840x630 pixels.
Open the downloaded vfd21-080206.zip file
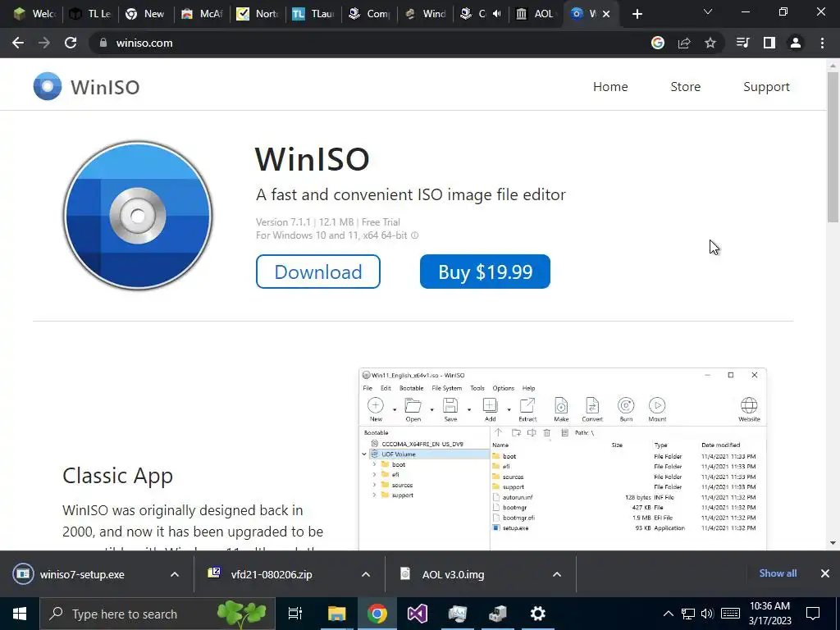pyautogui.click(x=271, y=574)
